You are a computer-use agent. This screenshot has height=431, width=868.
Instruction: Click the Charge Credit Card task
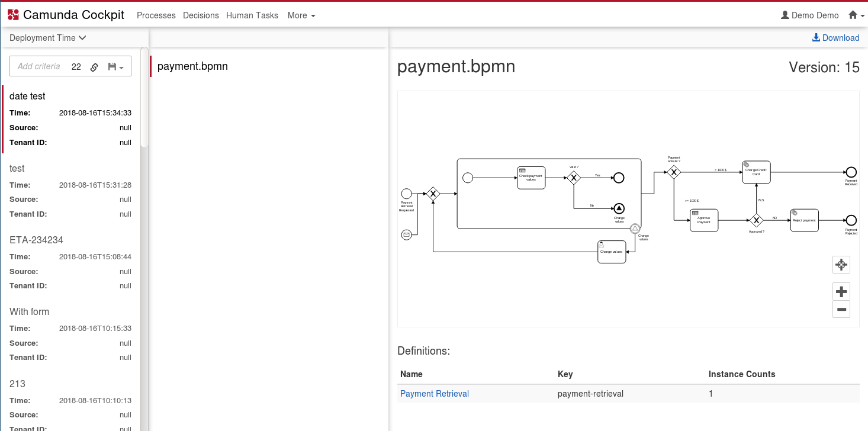tap(756, 172)
